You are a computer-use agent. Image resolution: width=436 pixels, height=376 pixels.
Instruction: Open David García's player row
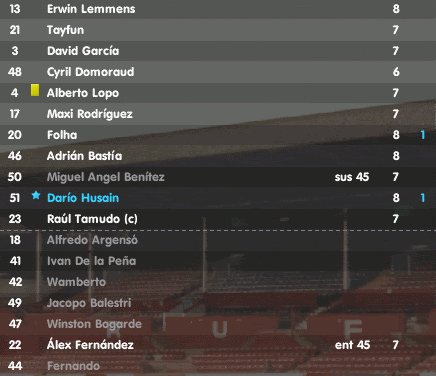(x=218, y=51)
